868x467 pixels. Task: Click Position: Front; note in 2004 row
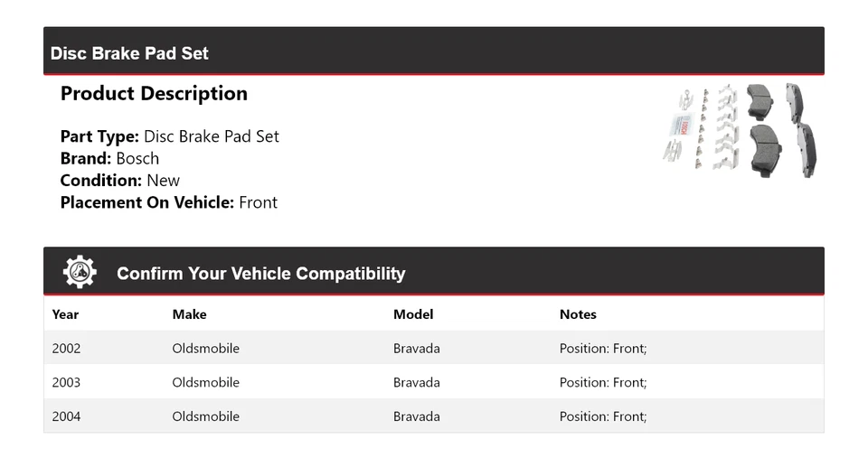pyautogui.click(x=603, y=416)
